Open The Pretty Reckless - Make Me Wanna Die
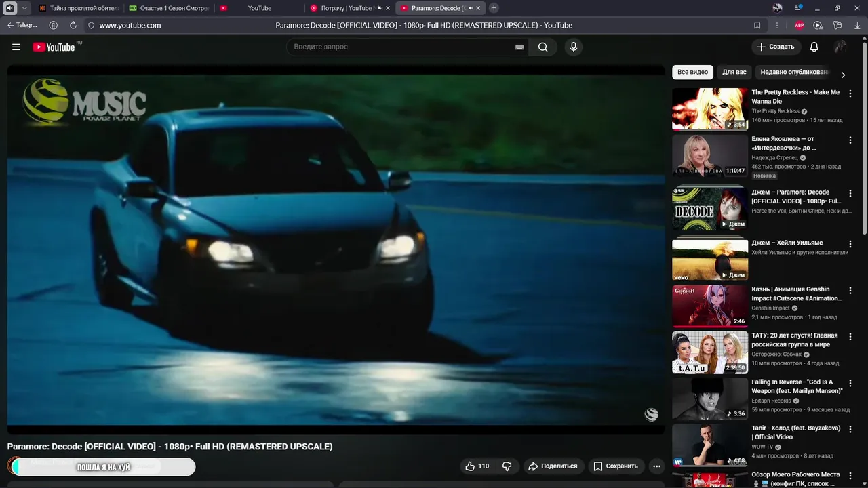868x488 pixels. tap(795, 97)
